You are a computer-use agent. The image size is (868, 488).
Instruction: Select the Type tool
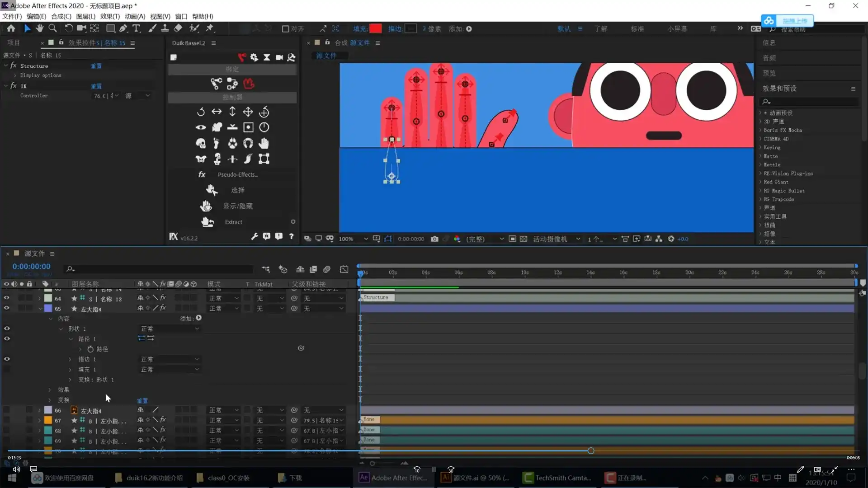pos(136,28)
